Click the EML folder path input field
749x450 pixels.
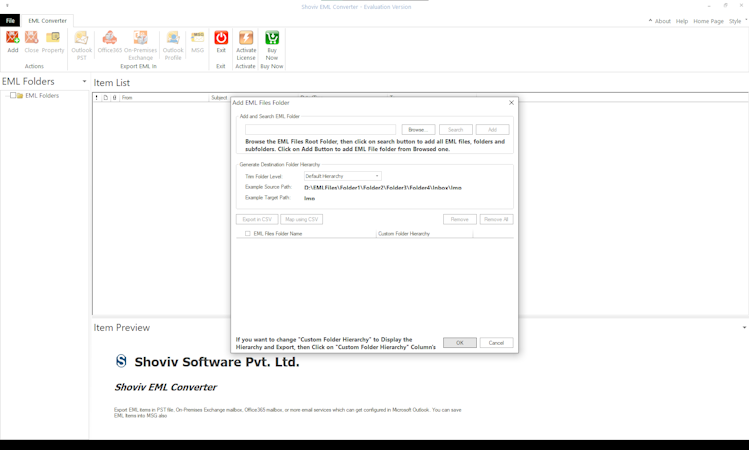tap(321, 129)
